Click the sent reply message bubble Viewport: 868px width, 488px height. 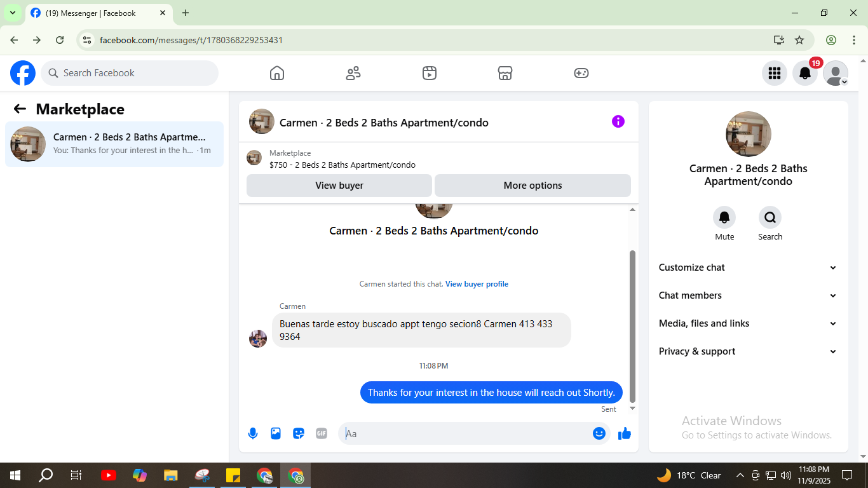coord(491,392)
